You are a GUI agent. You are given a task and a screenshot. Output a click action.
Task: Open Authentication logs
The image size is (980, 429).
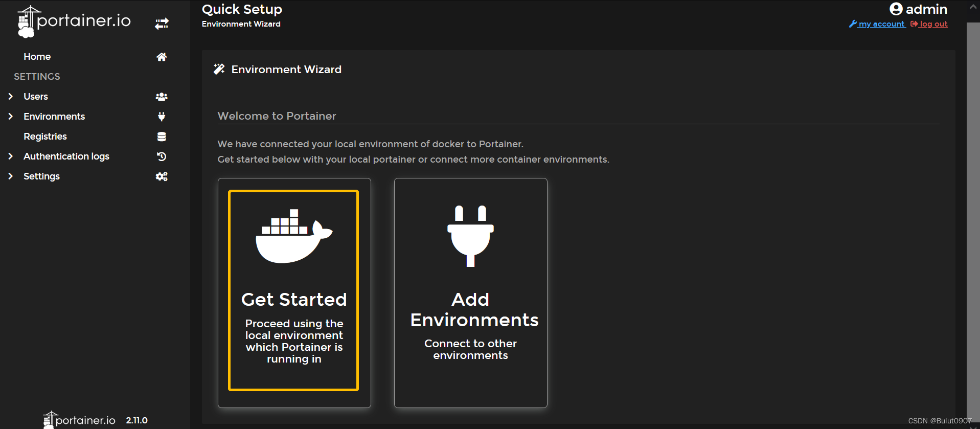coord(66,156)
